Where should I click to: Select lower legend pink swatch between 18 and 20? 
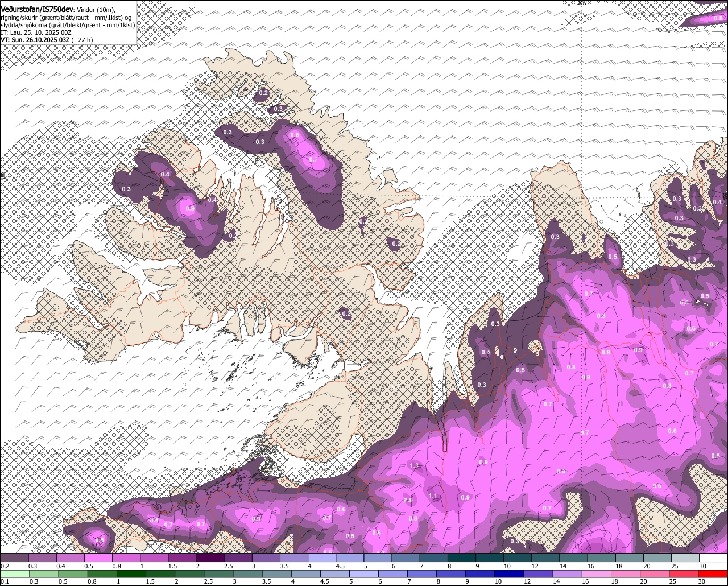coord(625,574)
